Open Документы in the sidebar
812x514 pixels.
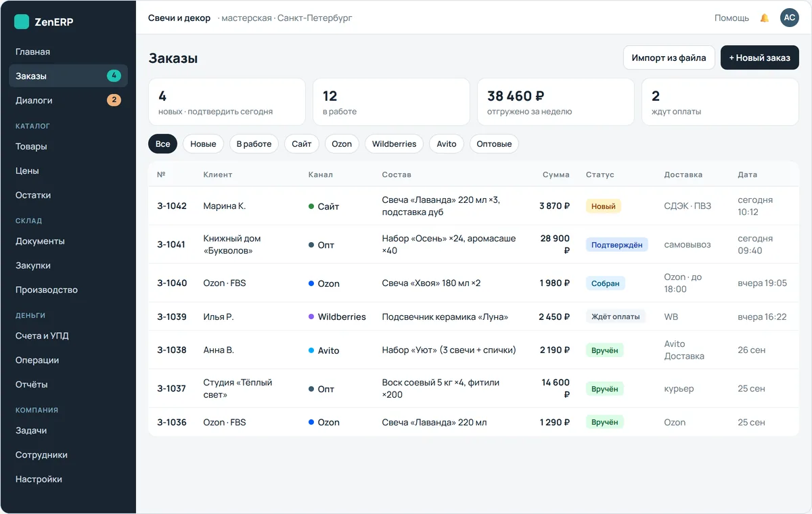68,241
